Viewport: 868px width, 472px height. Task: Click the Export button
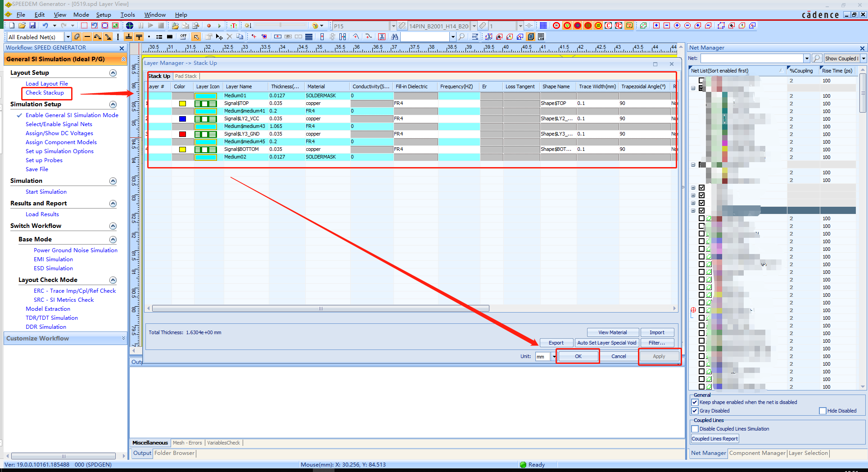pyautogui.click(x=556, y=343)
